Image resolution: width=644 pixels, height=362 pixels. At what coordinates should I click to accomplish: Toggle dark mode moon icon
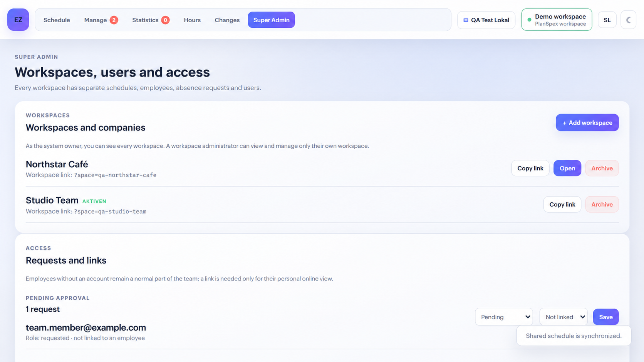(x=628, y=20)
